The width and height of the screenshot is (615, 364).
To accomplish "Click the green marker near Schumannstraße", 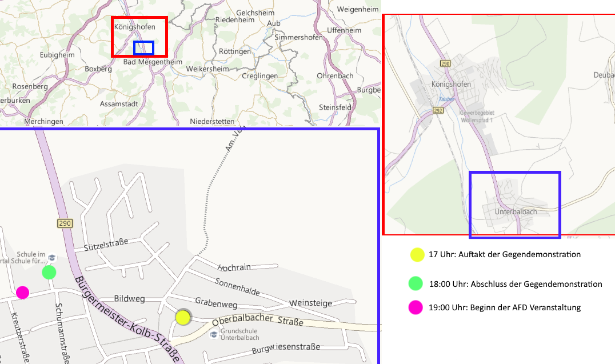I will [49, 272].
